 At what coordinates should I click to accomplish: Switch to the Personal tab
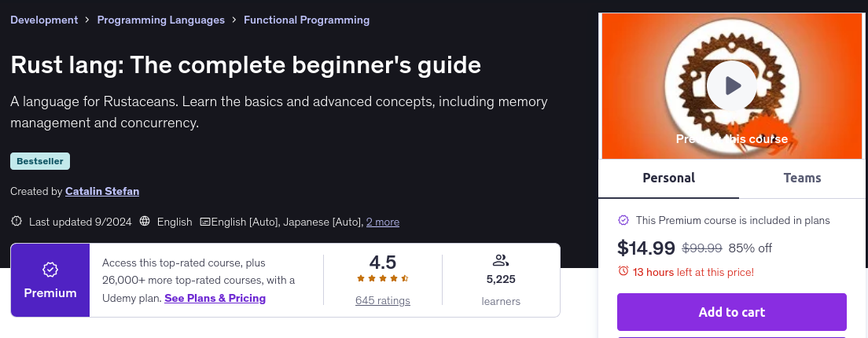[x=668, y=178]
